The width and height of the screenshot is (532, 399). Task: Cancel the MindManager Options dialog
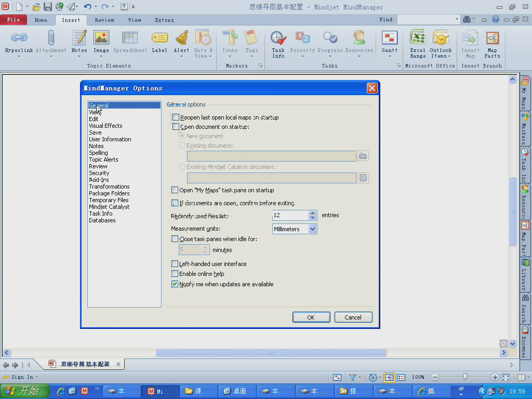tap(353, 317)
